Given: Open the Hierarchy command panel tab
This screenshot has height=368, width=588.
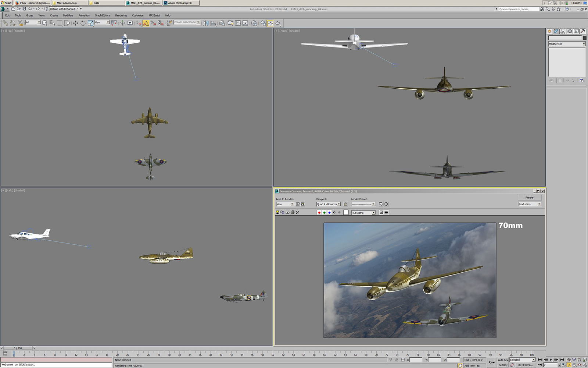Looking at the screenshot, I should (x=563, y=31).
